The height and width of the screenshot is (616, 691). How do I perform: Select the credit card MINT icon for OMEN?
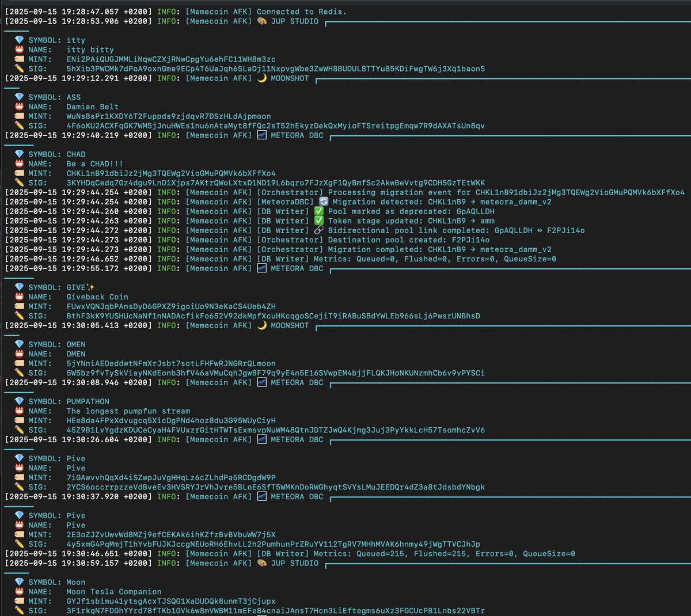[x=21, y=363]
